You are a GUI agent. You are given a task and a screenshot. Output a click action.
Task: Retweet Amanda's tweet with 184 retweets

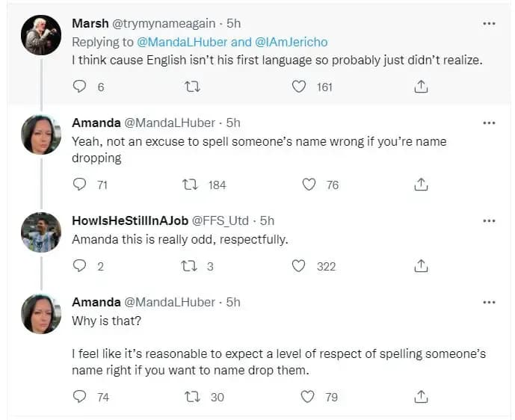point(190,184)
